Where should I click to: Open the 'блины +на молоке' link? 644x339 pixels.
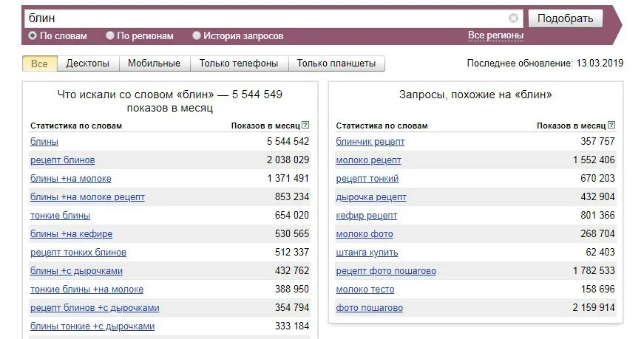click(71, 179)
